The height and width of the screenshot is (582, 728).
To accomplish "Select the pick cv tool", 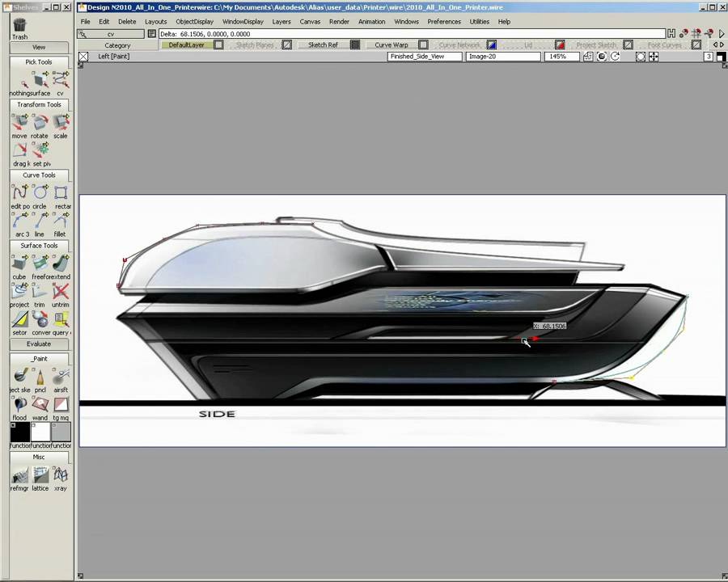I will 61,79.
